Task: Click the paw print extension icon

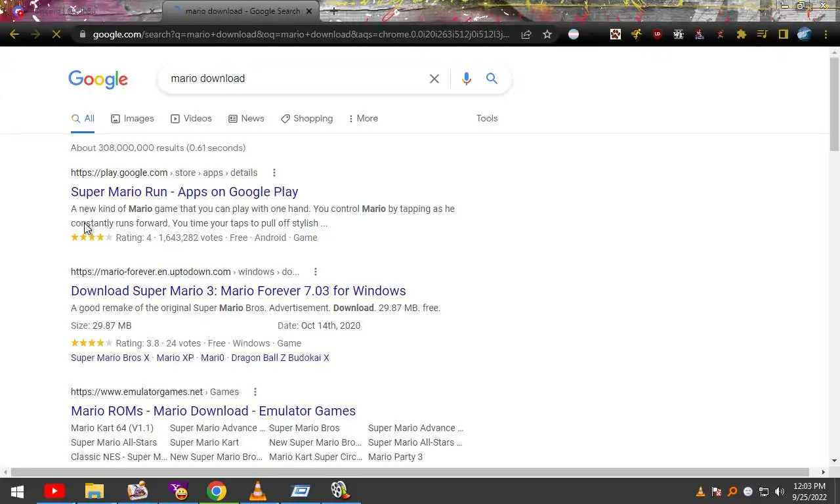Action: pos(616,34)
